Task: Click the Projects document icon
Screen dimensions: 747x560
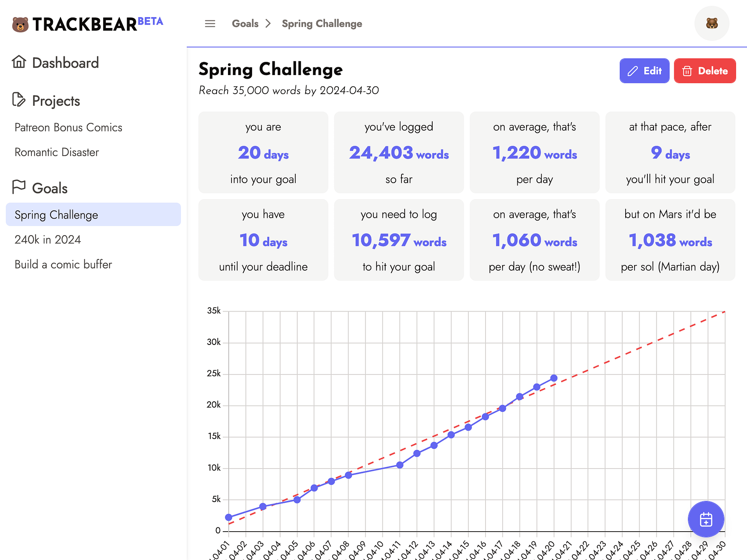Action: (19, 100)
